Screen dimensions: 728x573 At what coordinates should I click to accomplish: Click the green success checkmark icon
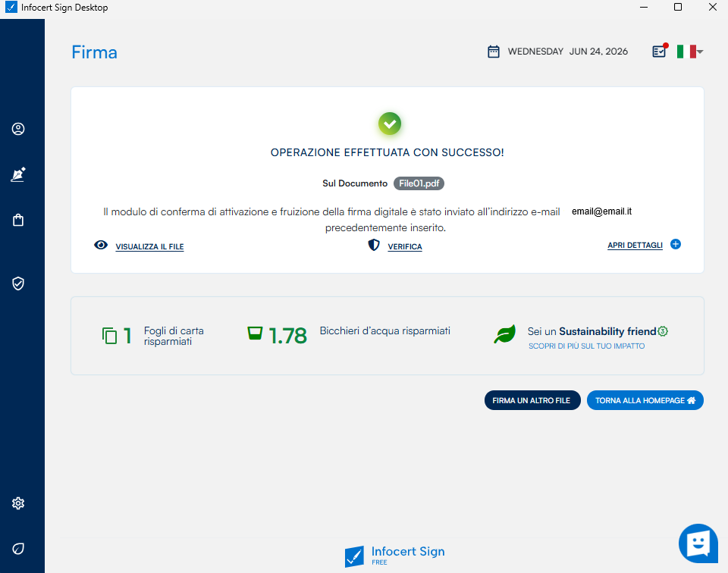coord(390,124)
